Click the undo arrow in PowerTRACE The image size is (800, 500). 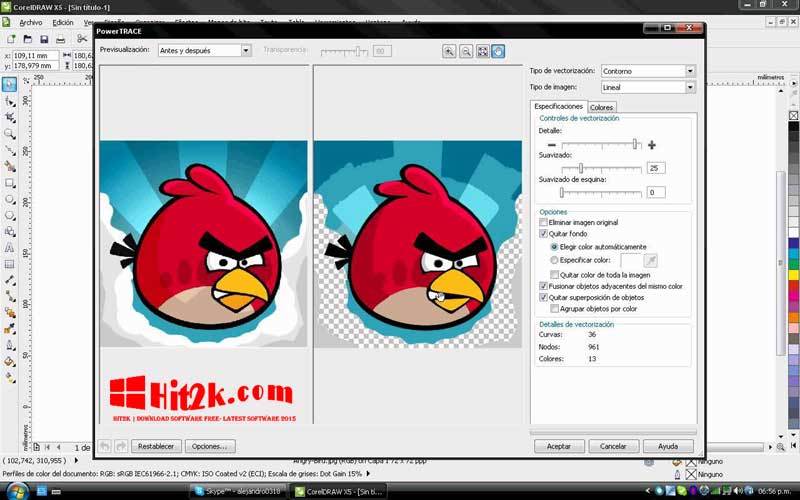coord(105,446)
